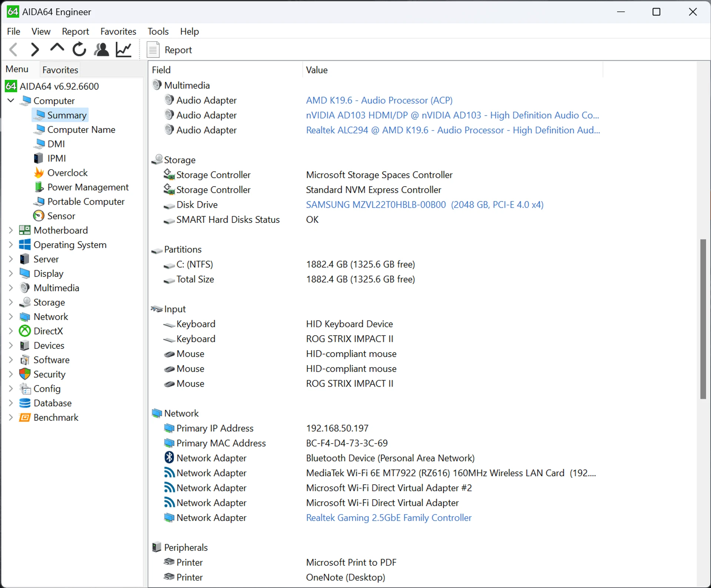Open nVIDIA AD103 HDMI/DP audio link
The image size is (711, 588).
tap(453, 115)
